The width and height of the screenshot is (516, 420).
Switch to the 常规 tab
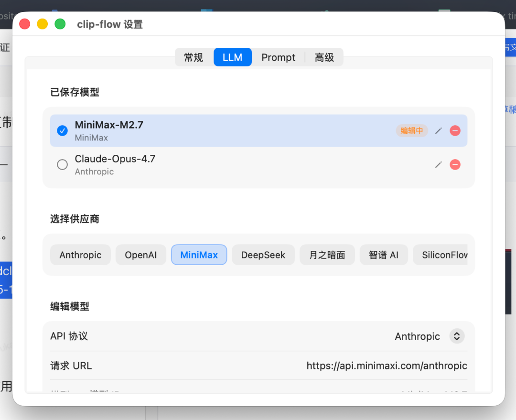tap(194, 57)
